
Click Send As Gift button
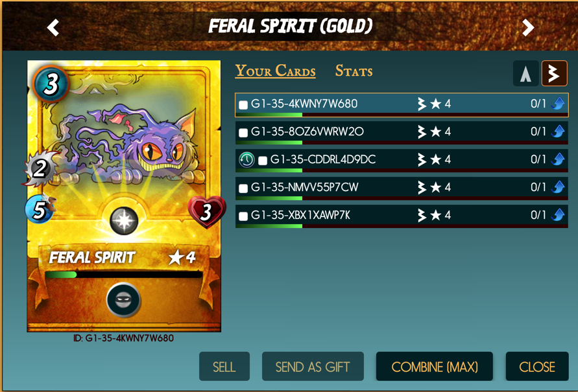coord(313,367)
